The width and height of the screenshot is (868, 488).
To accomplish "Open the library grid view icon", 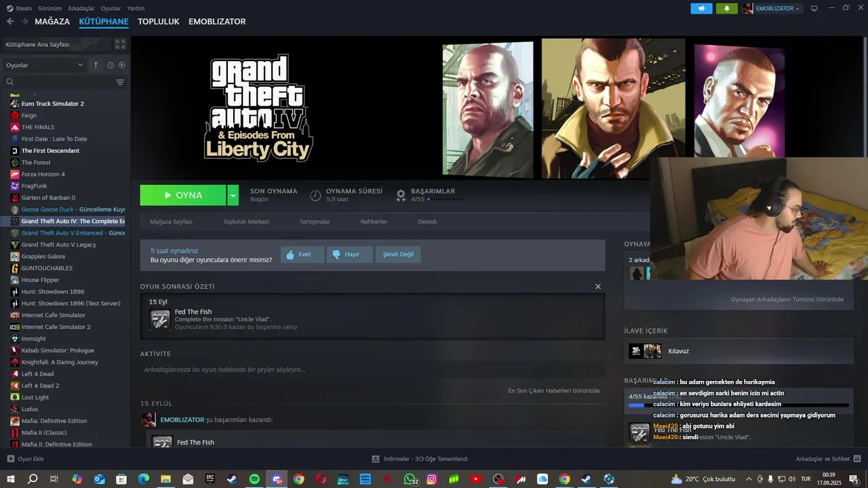I will (120, 44).
